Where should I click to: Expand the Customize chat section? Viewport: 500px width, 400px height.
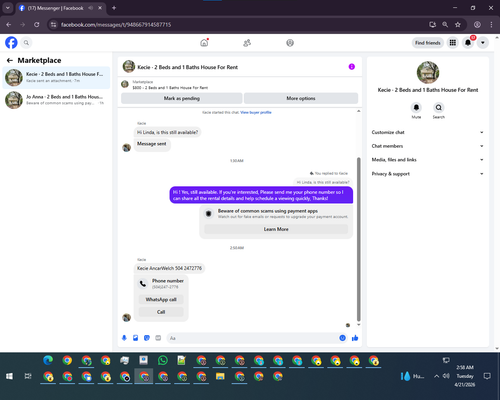(428, 132)
